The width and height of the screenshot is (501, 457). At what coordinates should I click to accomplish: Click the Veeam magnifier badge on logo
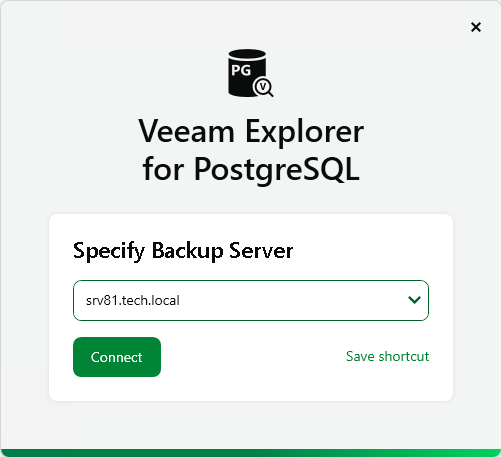263,87
